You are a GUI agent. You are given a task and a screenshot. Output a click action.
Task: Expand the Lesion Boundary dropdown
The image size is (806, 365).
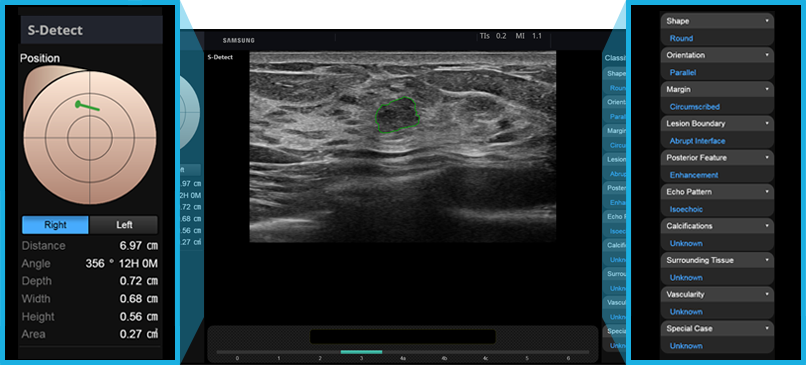(x=717, y=123)
